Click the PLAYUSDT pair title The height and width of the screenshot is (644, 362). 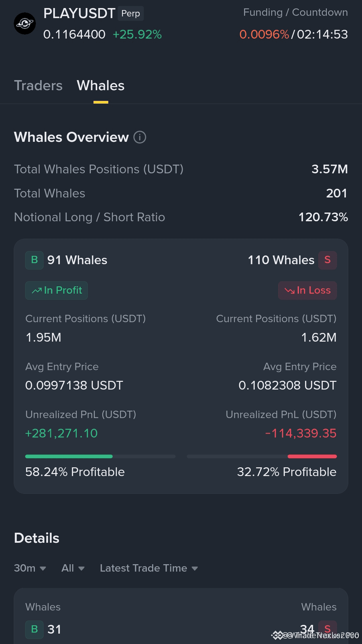79,13
